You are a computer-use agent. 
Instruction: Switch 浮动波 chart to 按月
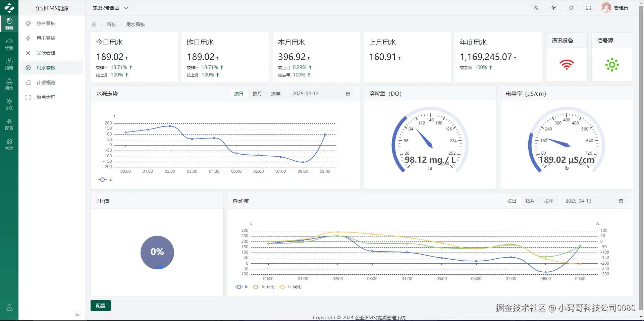(x=530, y=201)
